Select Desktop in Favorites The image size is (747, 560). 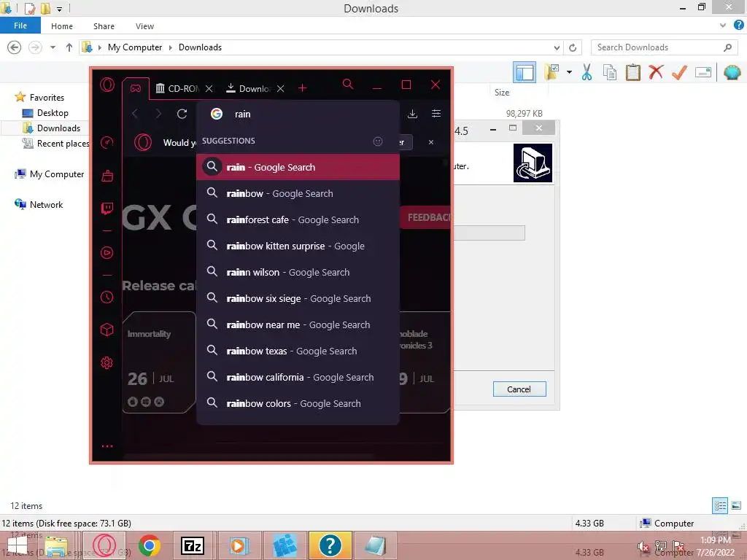point(53,113)
